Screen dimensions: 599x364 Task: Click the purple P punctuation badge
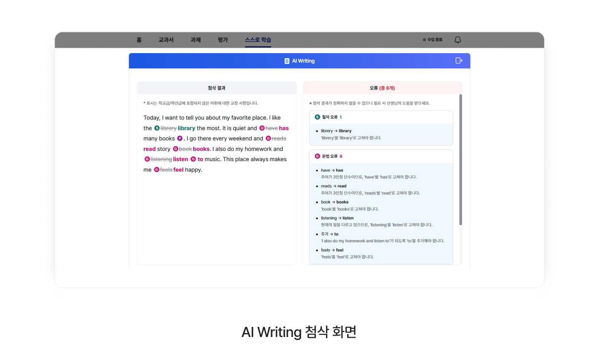(180, 138)
